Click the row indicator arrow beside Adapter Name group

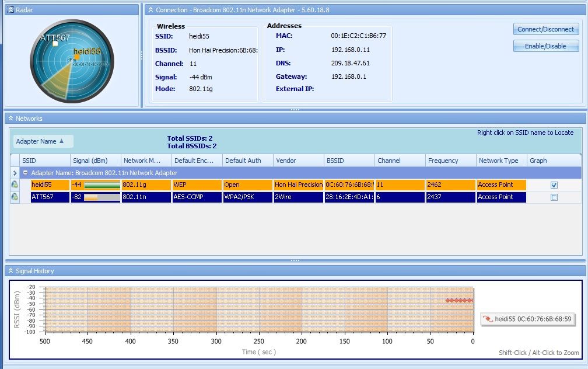click(x=15, y=173)
